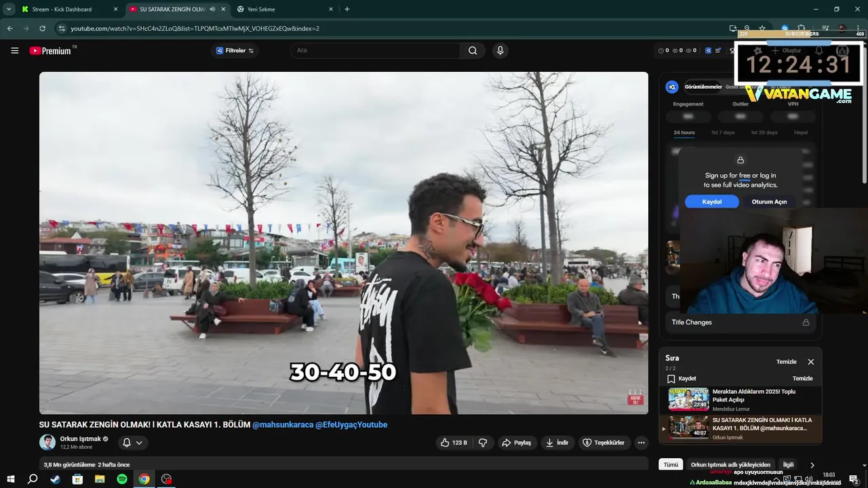Image resolution: width=868 pixels, height=488 pixels.
Task: Open OBS Studio from the taskbar
Action: pos(166,479)
